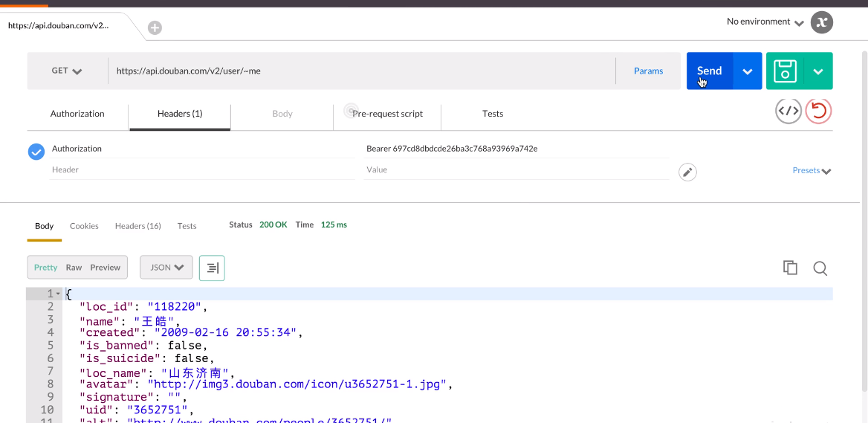Click the "signature" key on line 9
Screen dimensions: 868x423
[116, 398]
